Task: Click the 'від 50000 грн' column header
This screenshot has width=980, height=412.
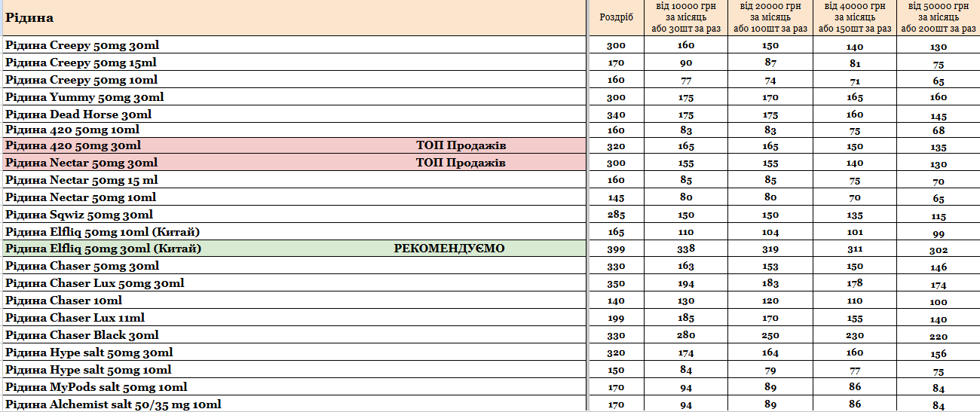Action: click(x=939, y=17)
